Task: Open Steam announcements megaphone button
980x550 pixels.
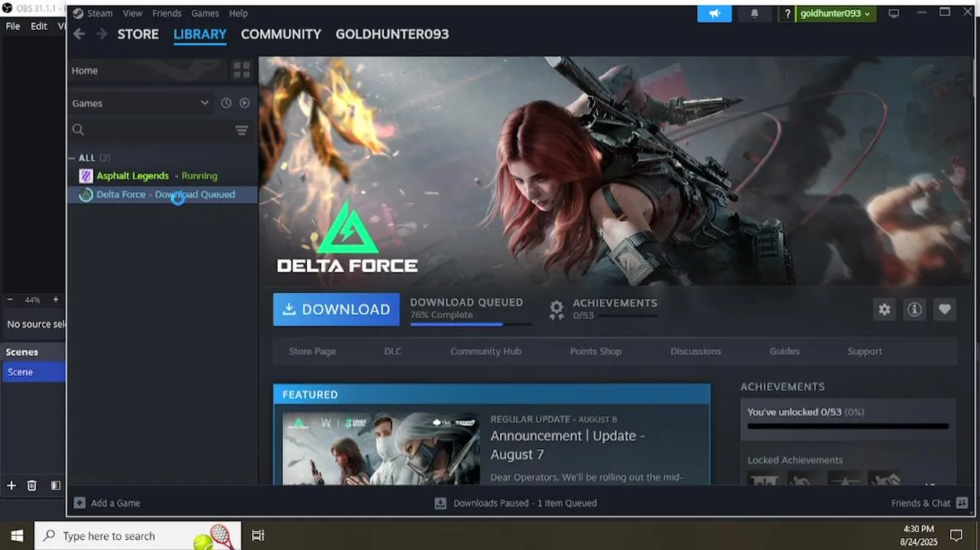Action: [714, 13]
